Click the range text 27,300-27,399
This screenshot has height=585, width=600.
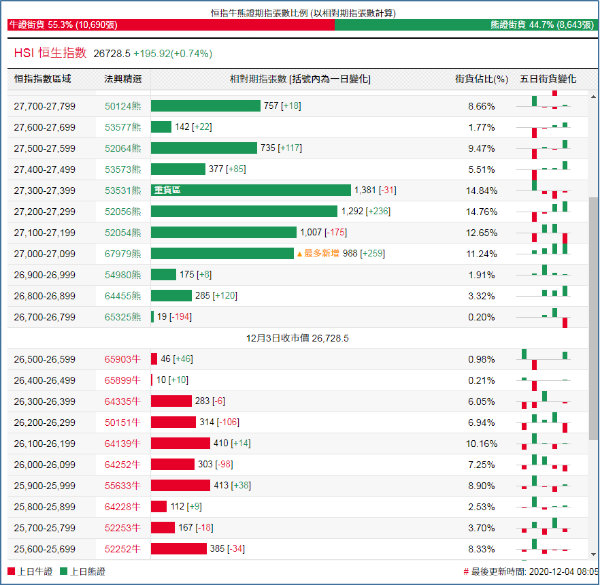[x=44, y=191]
